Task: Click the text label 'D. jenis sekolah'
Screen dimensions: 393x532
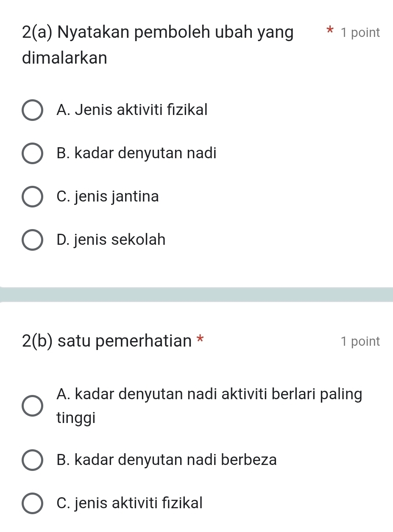Action: (111, 240)
